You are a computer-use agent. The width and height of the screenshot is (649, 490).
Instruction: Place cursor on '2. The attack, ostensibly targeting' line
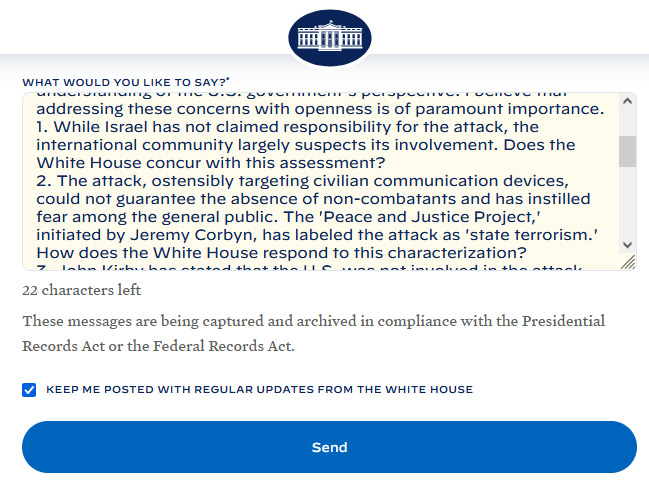(200, 181)
